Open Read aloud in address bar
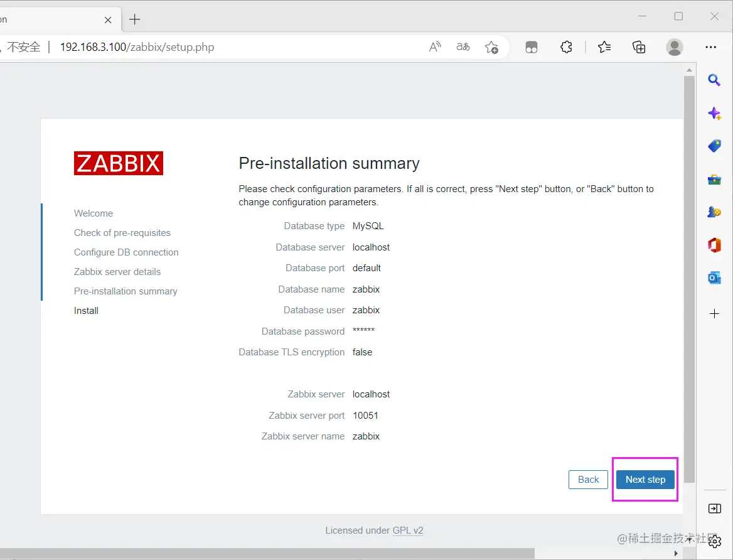The image size is (733, 560). [435, 47]
